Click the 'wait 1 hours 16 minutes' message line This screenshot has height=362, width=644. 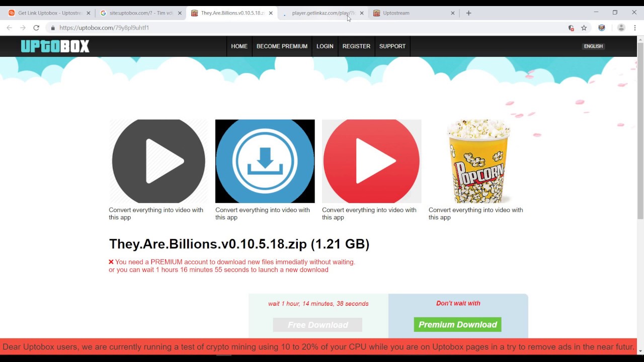pos(218,270)
